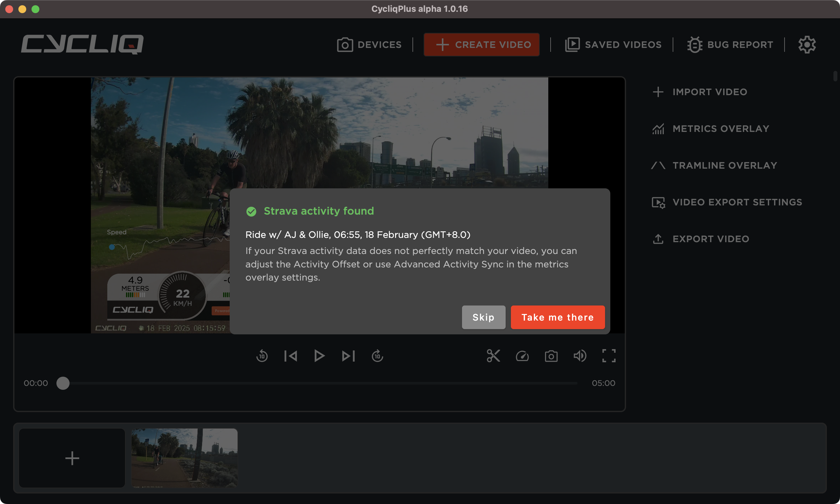Click the Bug Report bug icon
The width and height of the screenshot is (840, 504).
coord(695,45)
